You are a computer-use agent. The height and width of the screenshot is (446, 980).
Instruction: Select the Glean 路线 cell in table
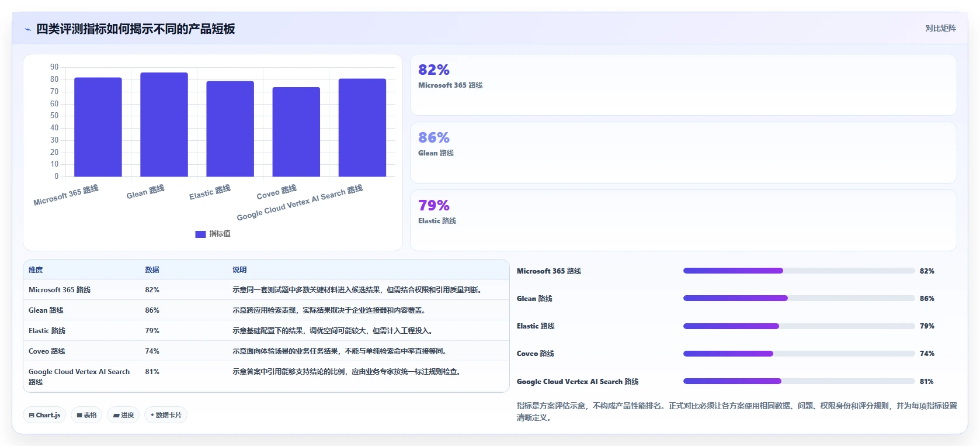click(46, 310)
